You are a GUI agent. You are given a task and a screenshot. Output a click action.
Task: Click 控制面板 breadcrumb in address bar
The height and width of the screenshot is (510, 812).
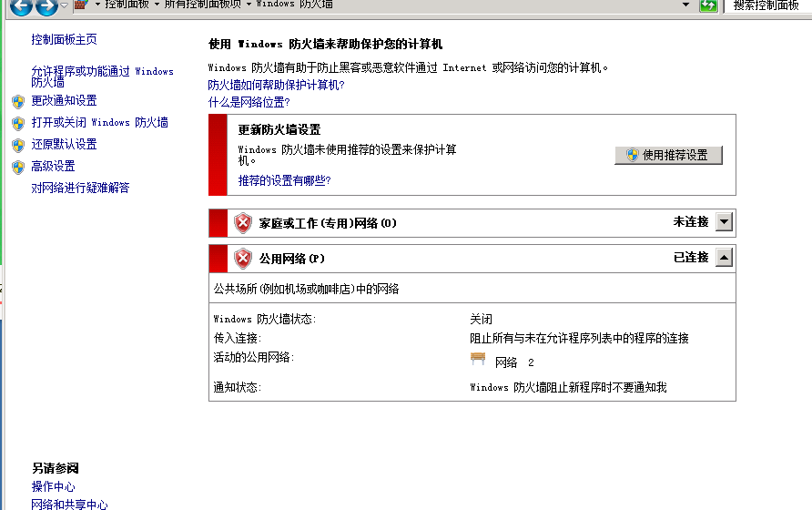click(x=127, y=5)
